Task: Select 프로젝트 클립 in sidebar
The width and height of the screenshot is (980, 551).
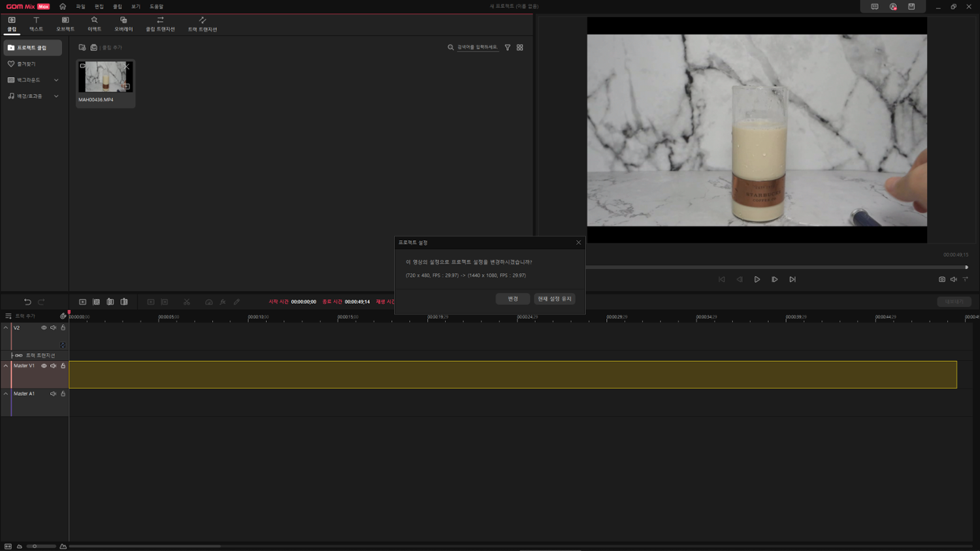Action: pos(33,48)
